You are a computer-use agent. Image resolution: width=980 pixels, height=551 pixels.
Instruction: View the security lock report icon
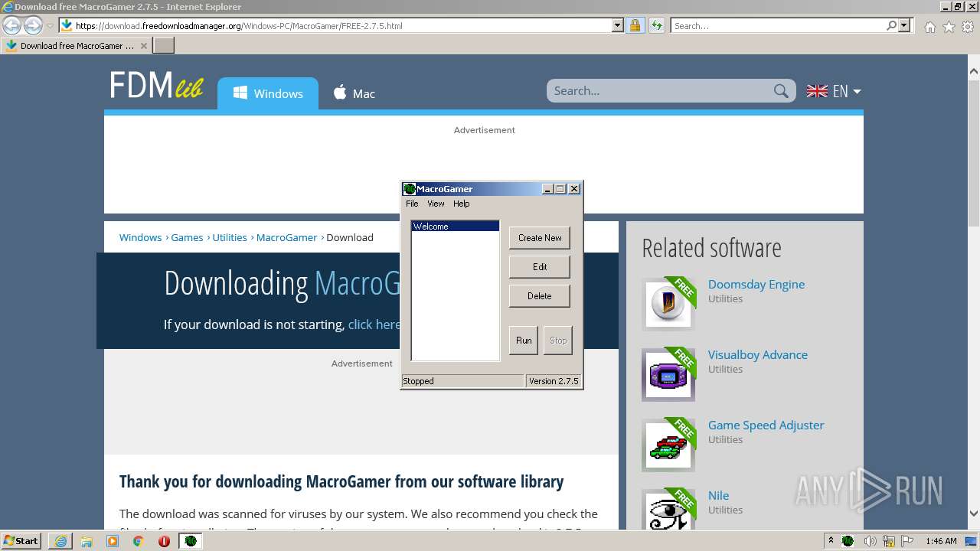[635, 25]
